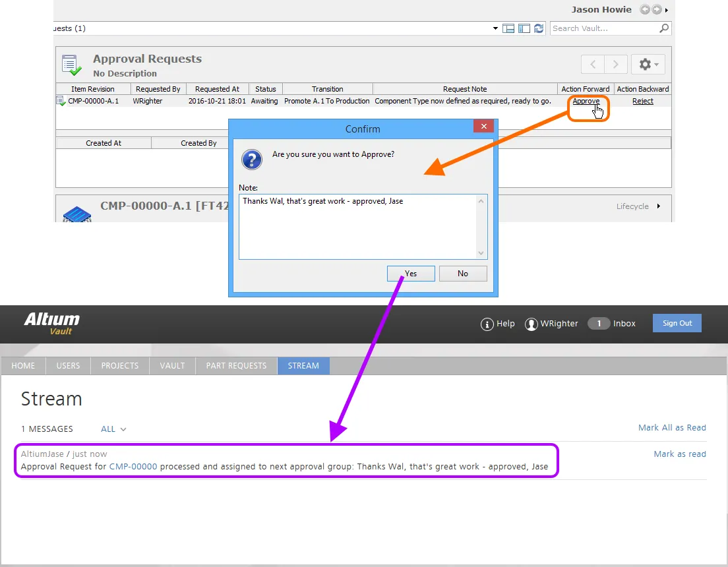Click the Action Forward column header
The height and width of the screenshot is (567, 728).
[586, 89]
